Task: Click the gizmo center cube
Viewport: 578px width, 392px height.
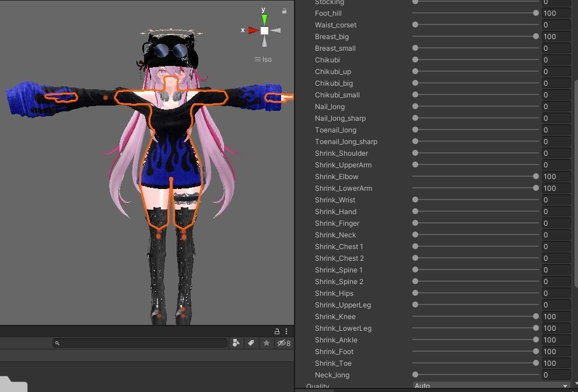Action: tap(264, 30)
